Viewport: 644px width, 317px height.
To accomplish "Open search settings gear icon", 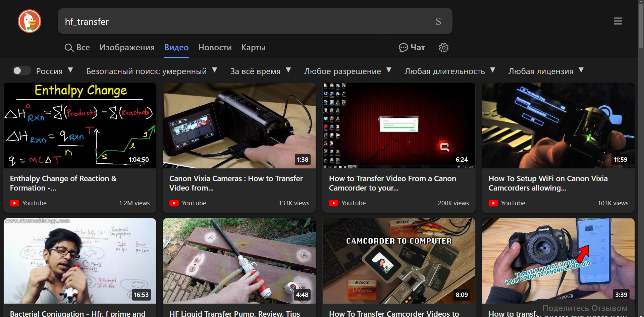I will pyautogui.click(x=443, y=48).
